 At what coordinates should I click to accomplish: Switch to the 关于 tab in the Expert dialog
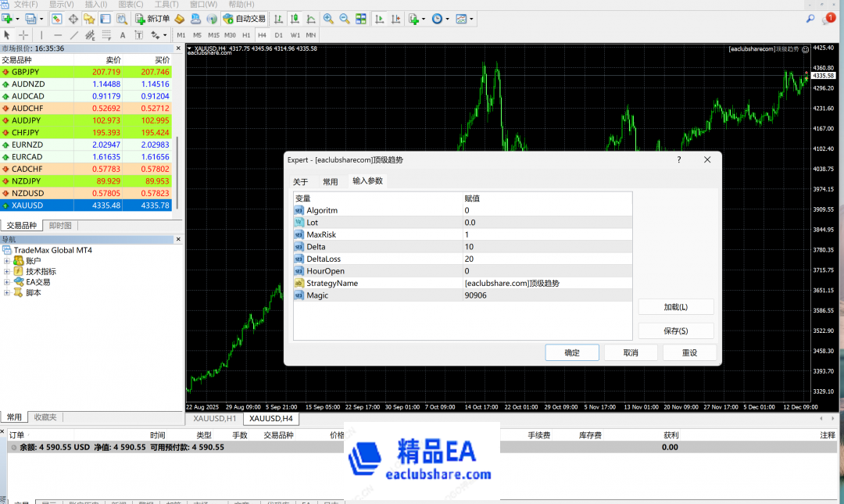(299, 181)
